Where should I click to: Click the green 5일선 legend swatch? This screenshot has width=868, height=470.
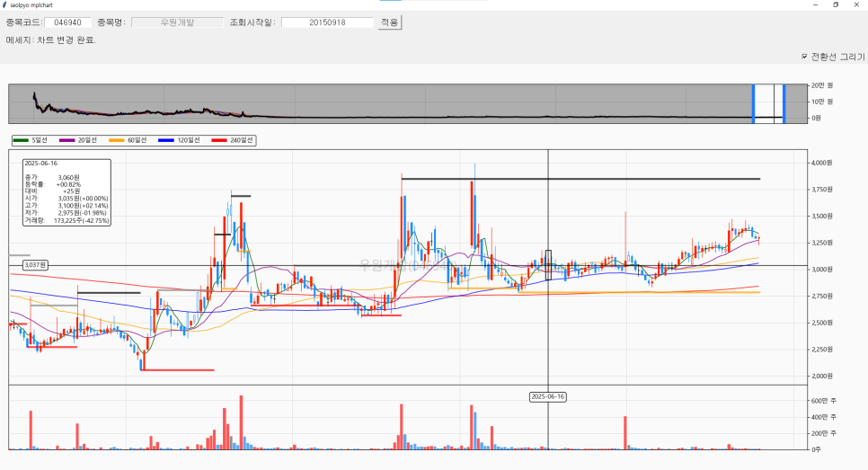click(x=21, y=140)
